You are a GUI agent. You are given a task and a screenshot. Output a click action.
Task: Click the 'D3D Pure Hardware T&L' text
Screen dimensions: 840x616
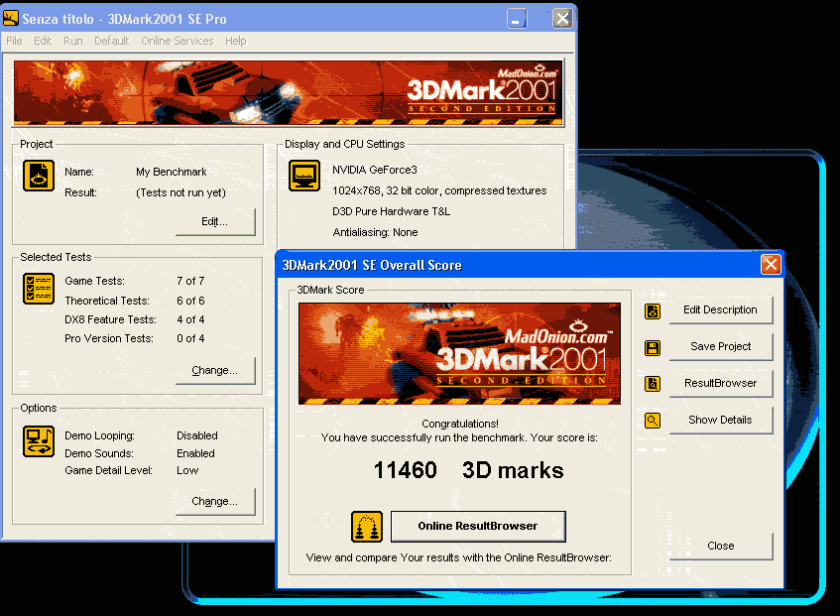coord(391,211)
